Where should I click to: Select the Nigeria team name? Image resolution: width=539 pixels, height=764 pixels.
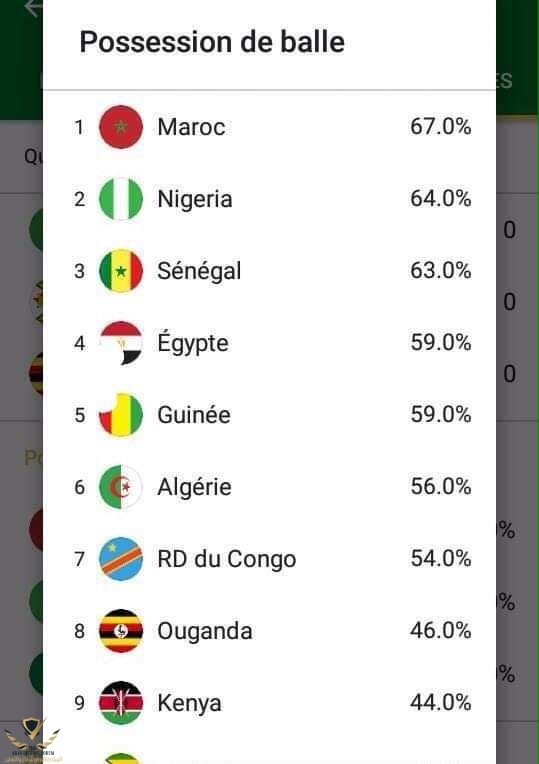click(x=194, y=199)
